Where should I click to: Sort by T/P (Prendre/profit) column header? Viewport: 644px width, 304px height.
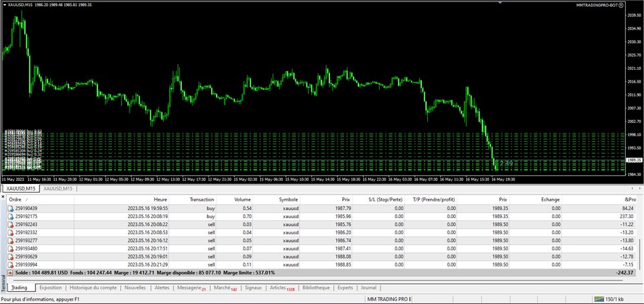[431, 199]
